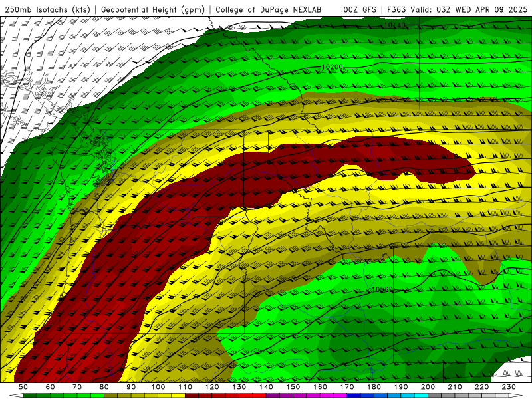Image resolution: width=532 pixels, height=399 pixels.
Task: Click the '250mb Isotachs (kts)' title text
Action: 47,9
